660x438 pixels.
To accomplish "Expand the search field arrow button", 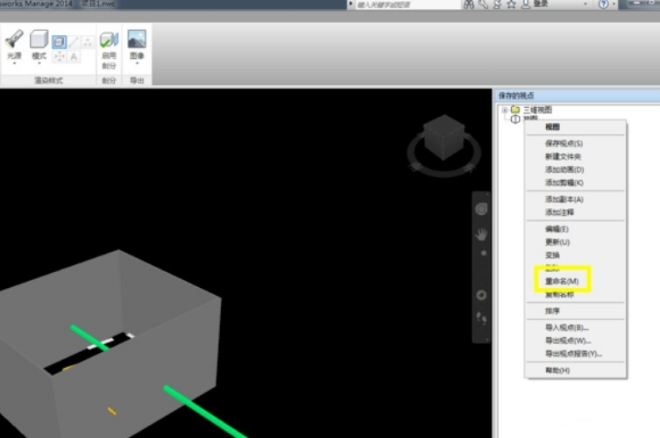I will pos(351,4).
